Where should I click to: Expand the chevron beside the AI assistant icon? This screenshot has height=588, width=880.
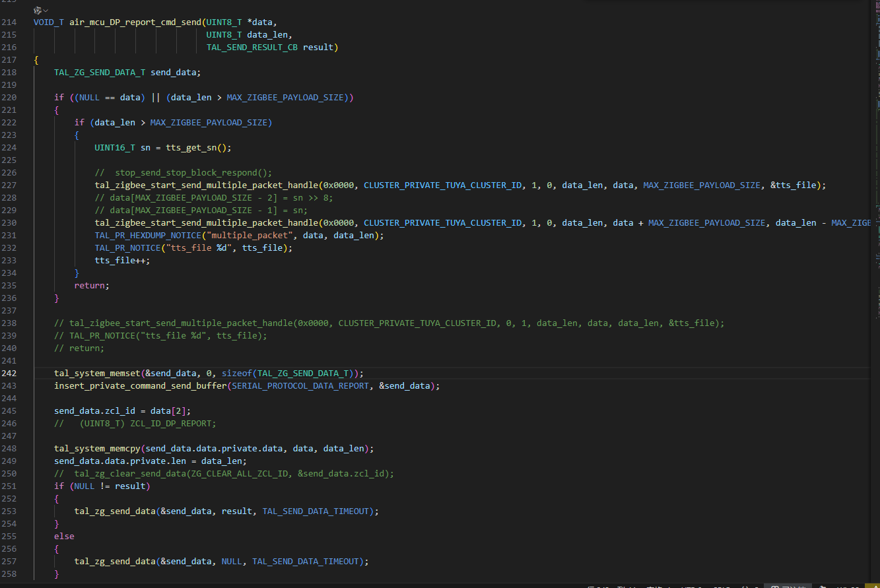click(x=46, y=11)
